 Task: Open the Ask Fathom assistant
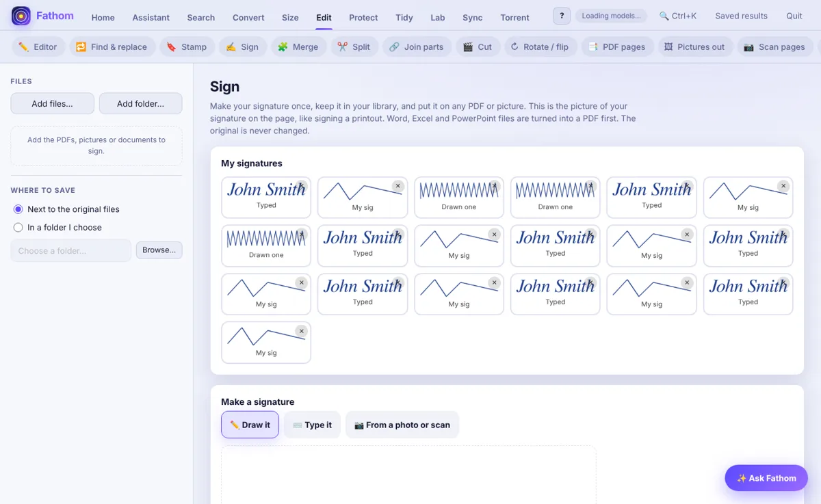click(766, 478)
